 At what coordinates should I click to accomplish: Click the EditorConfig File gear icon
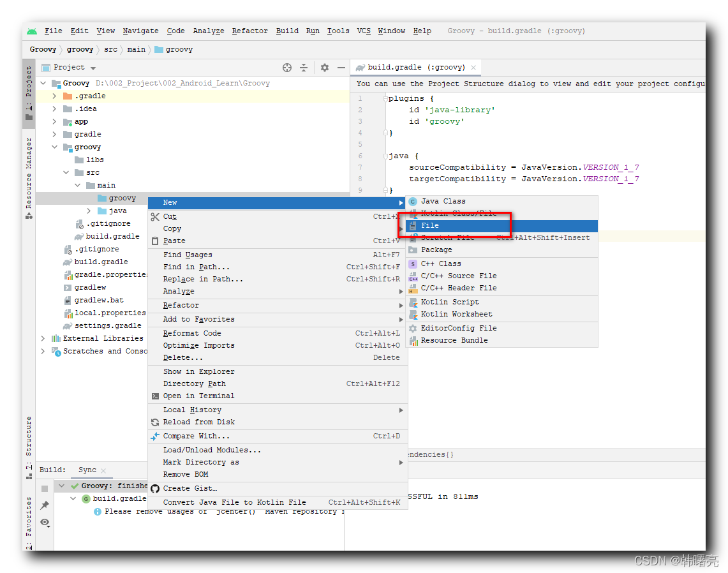pos(413,328)
